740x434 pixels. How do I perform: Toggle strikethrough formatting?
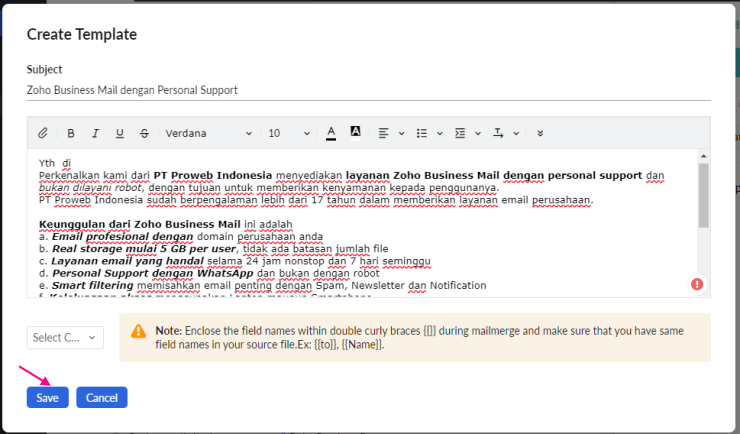coord(144,134)
